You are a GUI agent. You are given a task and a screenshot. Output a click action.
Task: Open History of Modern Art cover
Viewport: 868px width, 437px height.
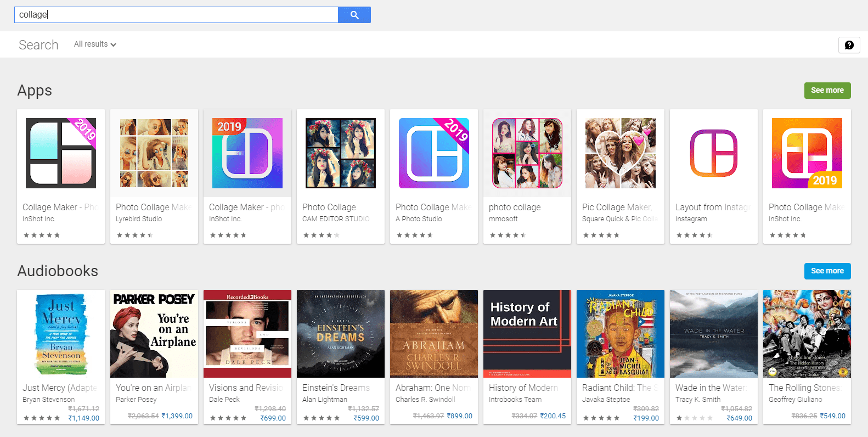(x=527, y=334)
